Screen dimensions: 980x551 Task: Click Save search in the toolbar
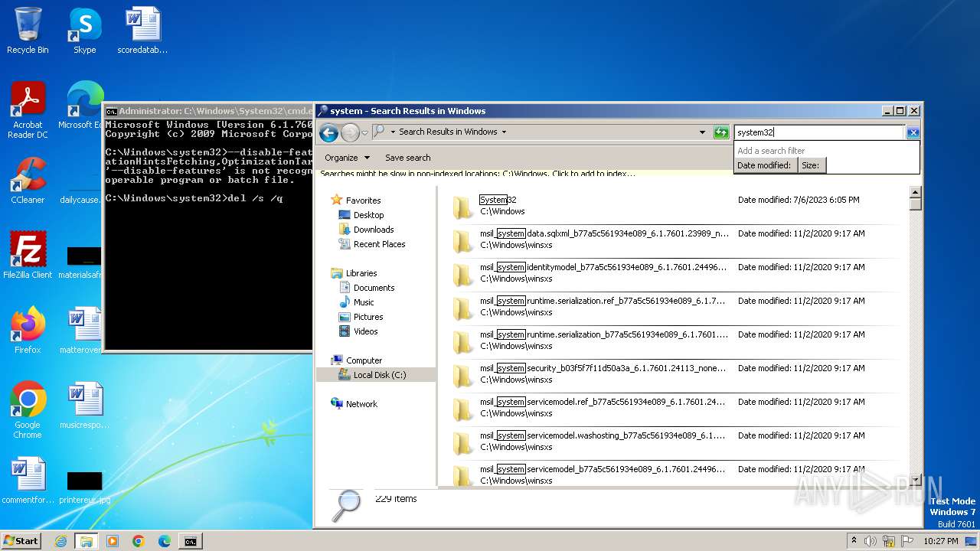pyautogui.click(x=407, y=158)
